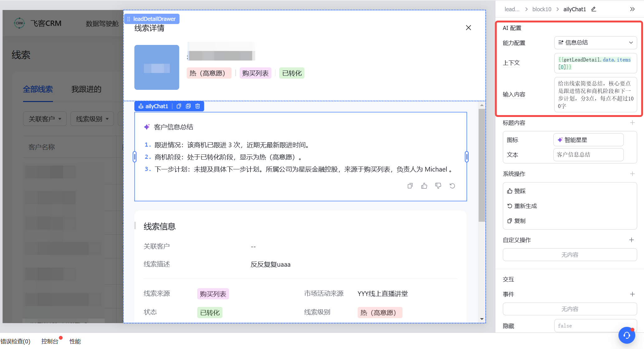
Task: Copy the AI summary response
Action: 410,186
